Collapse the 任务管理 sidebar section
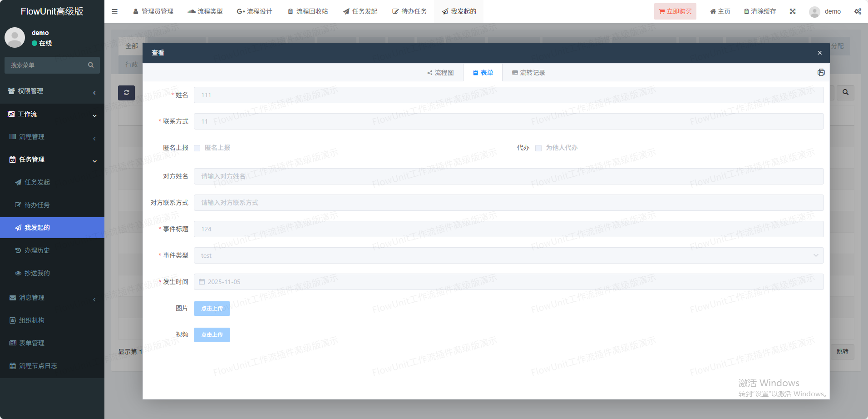 (x=52, y=160)
